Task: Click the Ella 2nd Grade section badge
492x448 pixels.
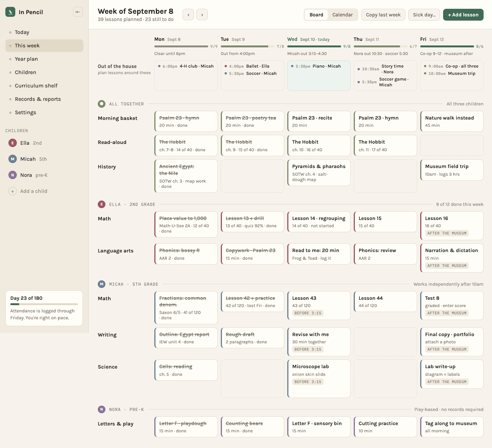Action: (102, 204)
